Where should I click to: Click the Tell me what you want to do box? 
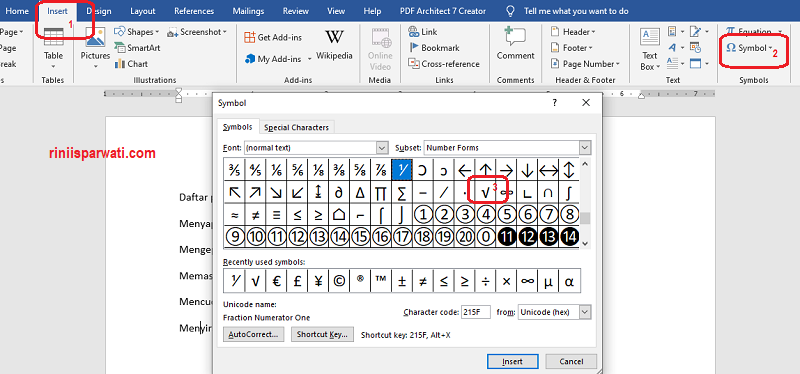[x=576, y=11]
